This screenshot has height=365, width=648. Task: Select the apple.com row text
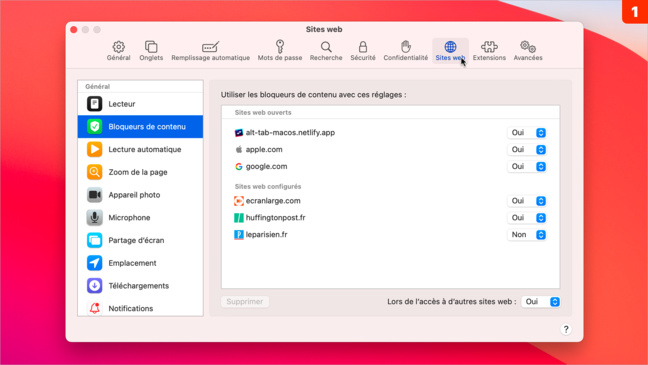coord(264,149)
